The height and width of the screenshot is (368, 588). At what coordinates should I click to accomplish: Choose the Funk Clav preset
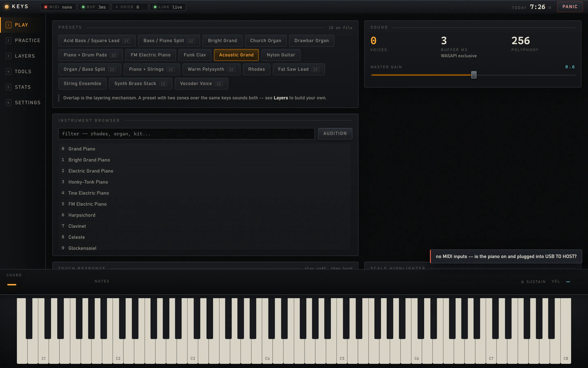tap(195, 55)
